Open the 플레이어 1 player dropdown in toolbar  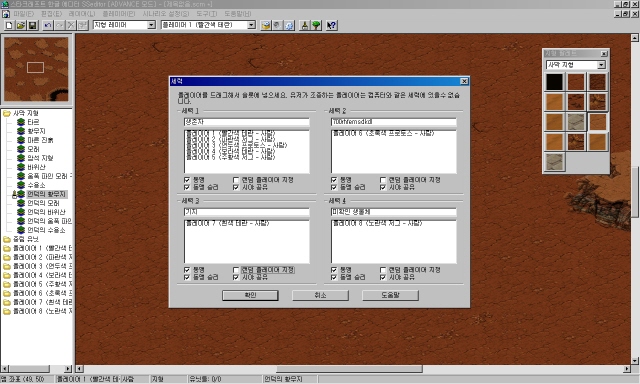point(251,25)
